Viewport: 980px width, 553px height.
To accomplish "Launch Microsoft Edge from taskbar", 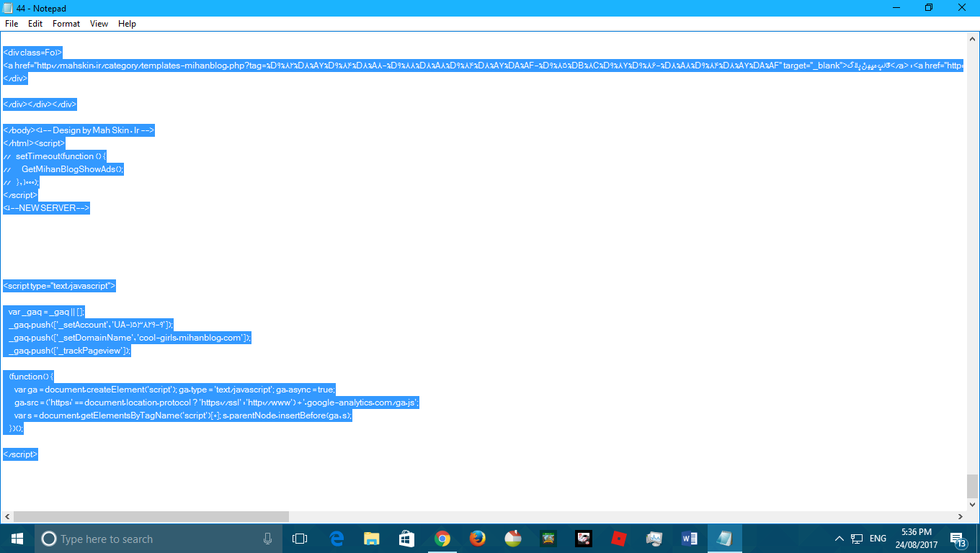I will click(337, 539).
